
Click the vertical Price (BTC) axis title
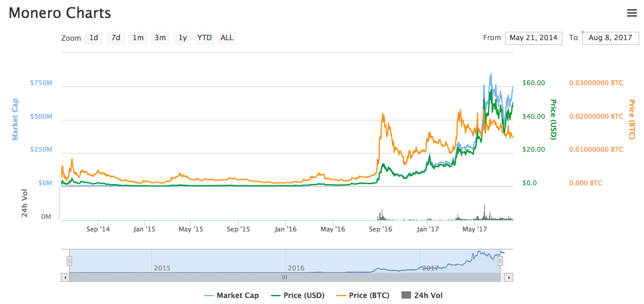click(x=632, y=119)
